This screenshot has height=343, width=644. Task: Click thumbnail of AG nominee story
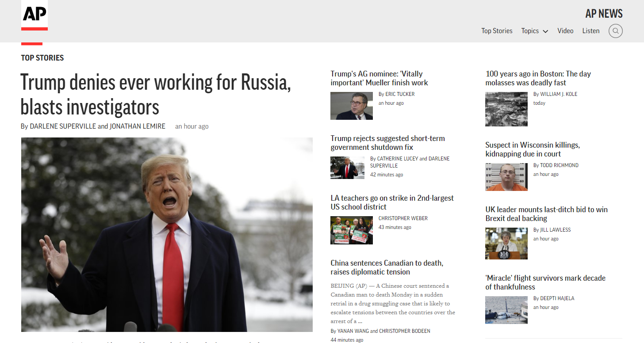click(x=352, y=106)
